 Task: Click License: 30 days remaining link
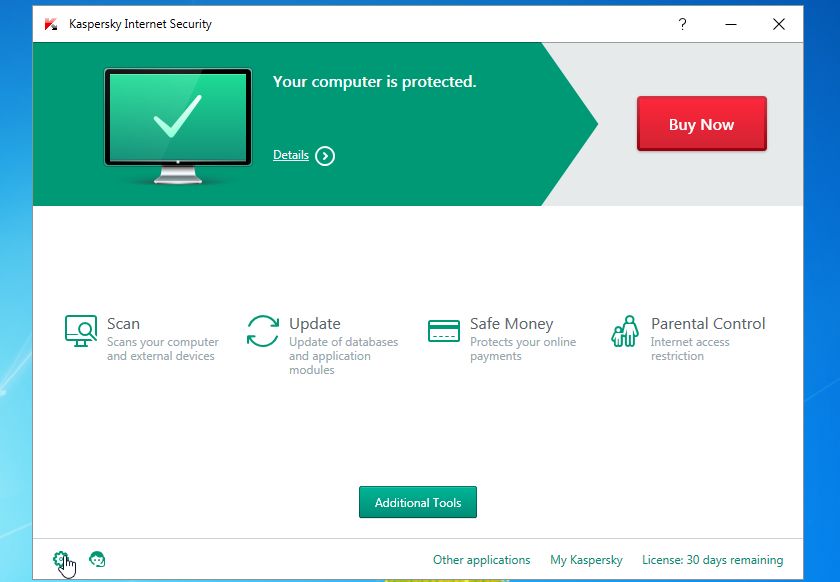(x=712, y=560)
